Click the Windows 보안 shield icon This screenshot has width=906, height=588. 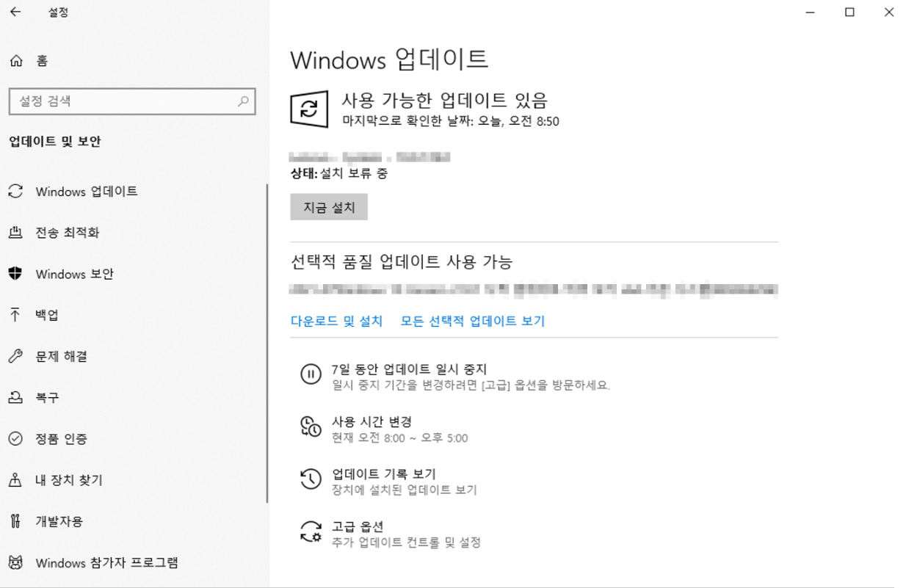pos(15,274)
